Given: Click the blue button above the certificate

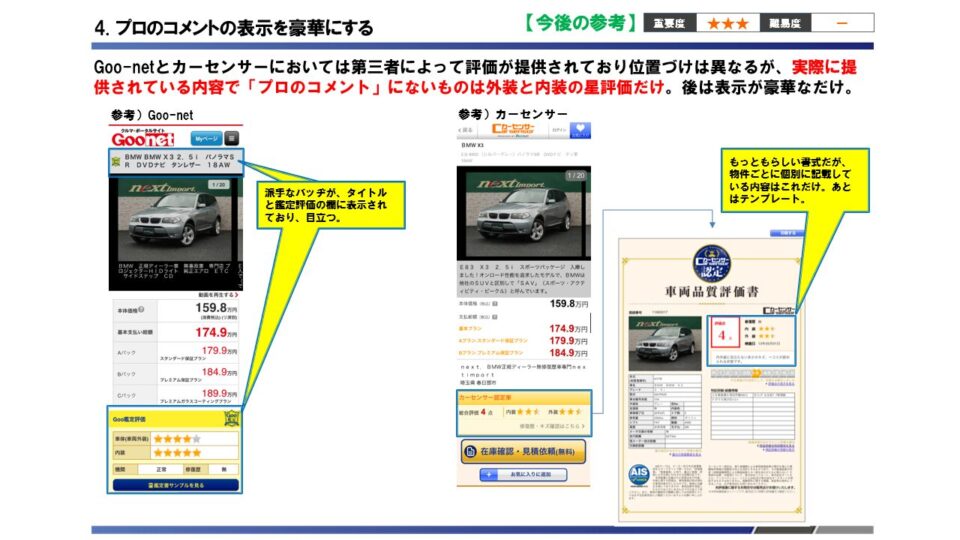Looking at the screenshot, I should [x=786, y=233].
